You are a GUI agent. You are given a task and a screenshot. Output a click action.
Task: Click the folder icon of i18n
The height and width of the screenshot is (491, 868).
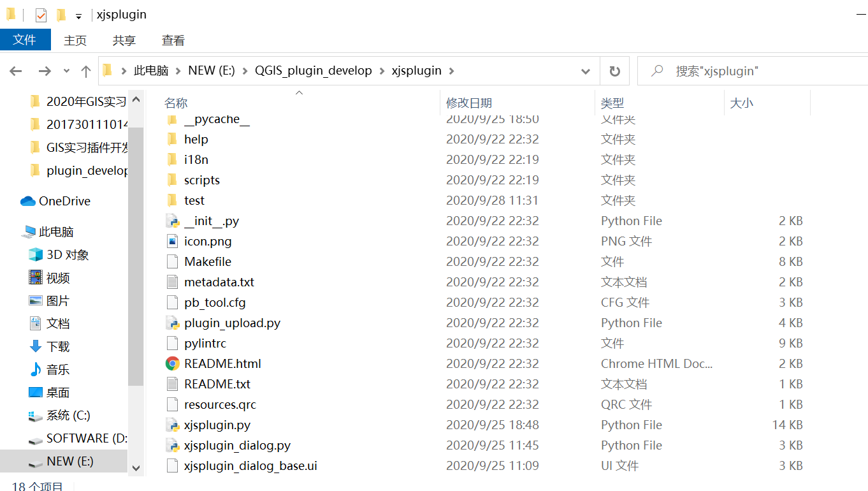tap(172, 159)
